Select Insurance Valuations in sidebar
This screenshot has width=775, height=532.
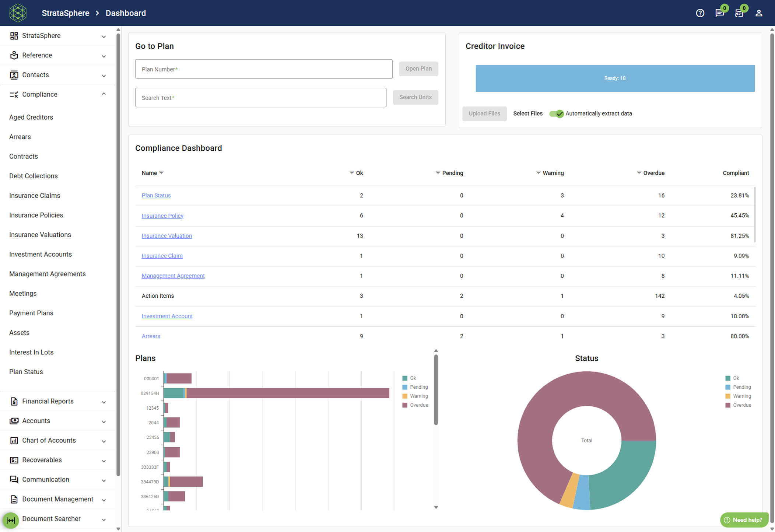[x=40, y=235]
